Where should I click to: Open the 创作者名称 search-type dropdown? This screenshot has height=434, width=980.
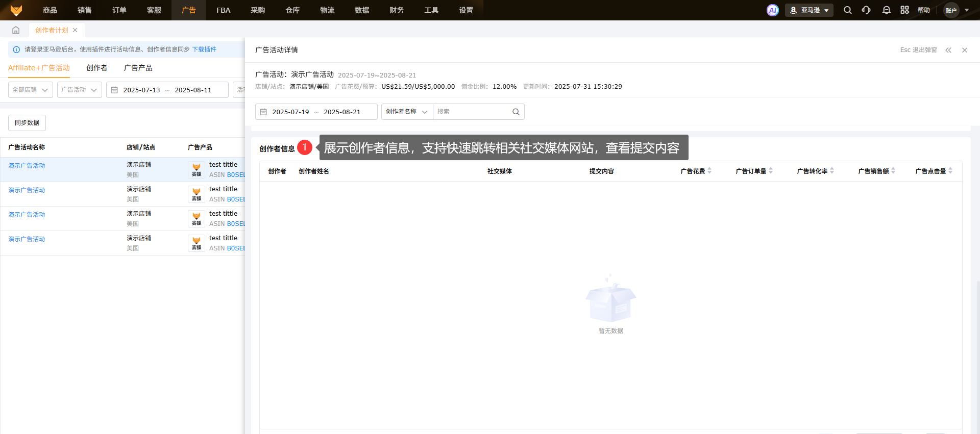(x=407, y=112)
